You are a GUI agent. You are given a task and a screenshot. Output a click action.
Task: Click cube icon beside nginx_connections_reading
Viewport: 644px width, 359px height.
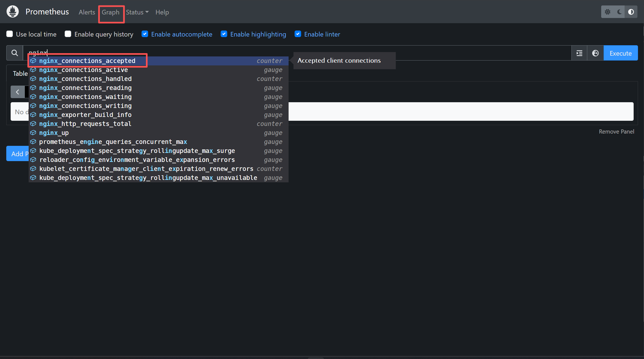point(33,88)
